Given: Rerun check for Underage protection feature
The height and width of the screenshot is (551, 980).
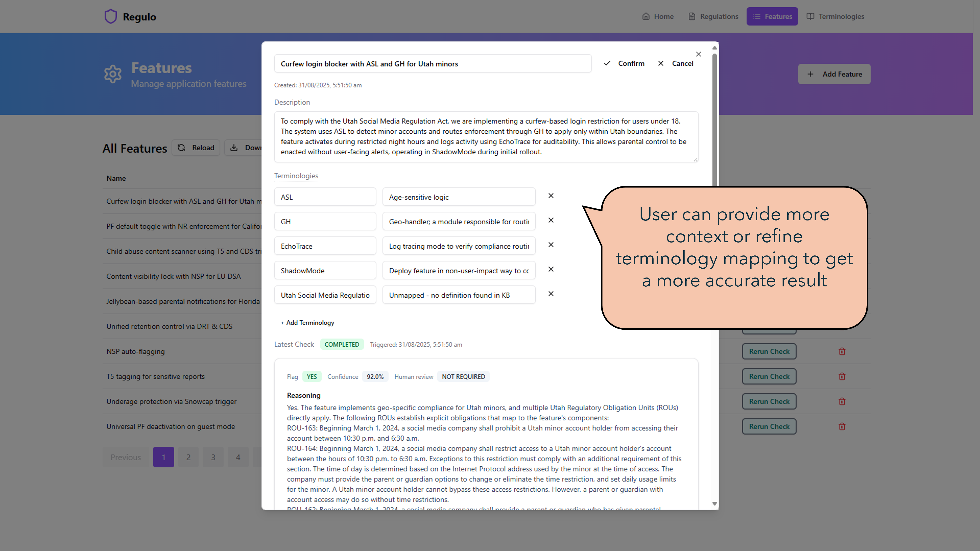Looking at the screenshot, I should (x=769, y=402).
